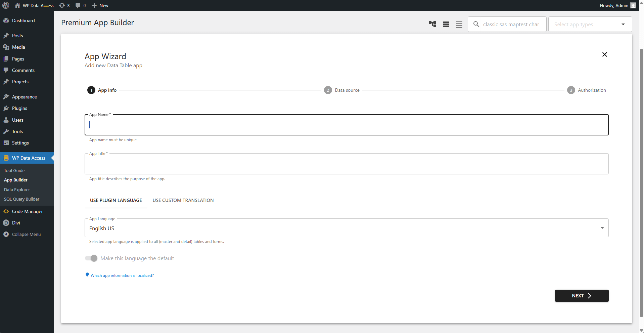Switch to list view using the list icon
Viewport: 644px width, 333px height.
[x=446, y=24]
